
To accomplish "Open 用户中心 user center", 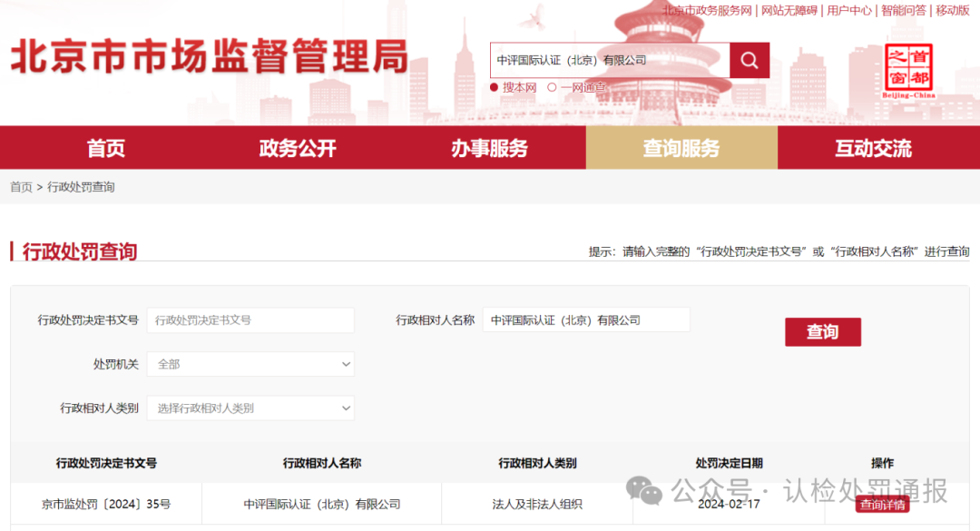I will click(x=850, y=11).
